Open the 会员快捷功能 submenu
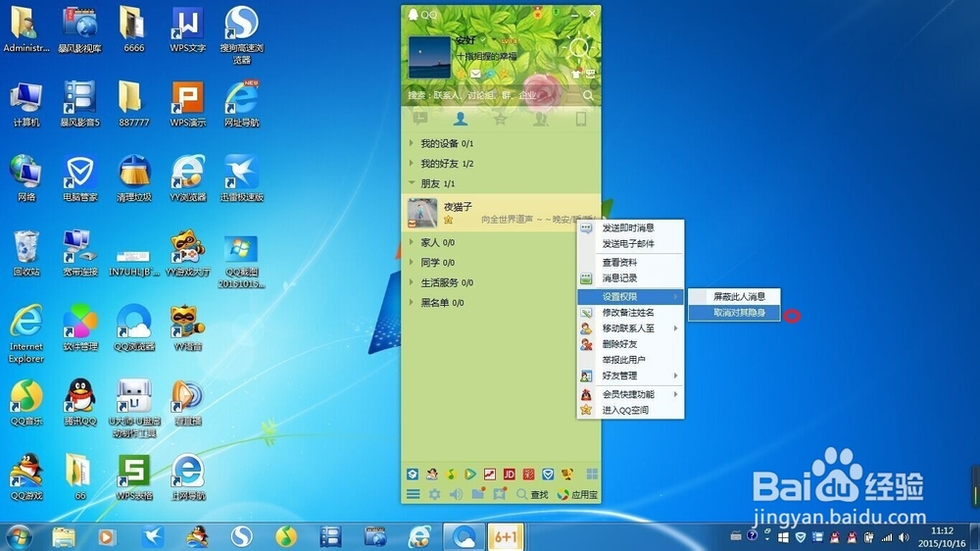This screenshot has height=551, width=980. 630,394
